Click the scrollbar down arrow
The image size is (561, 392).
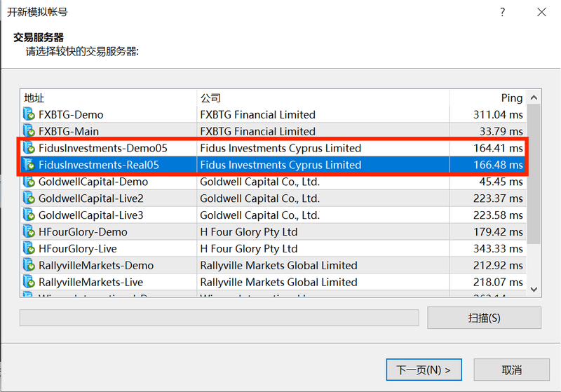point(534,290)
